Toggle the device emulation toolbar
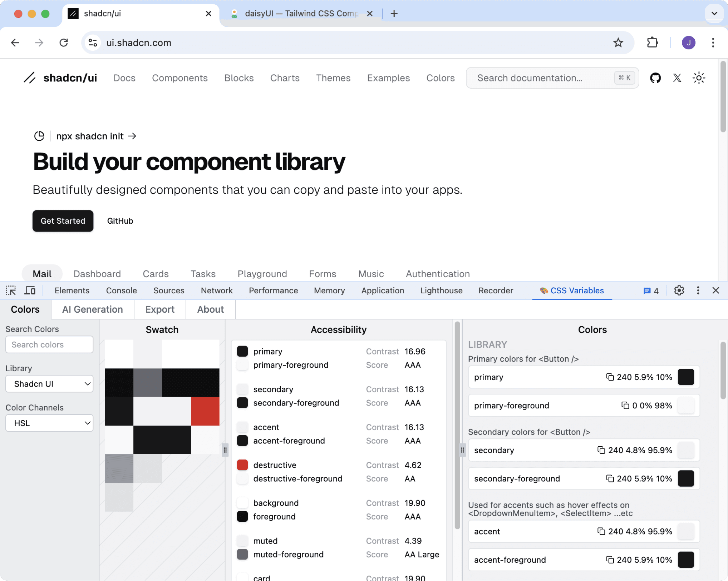The height and width of the screenshot is (581, 728). click(x=30, y=290)
